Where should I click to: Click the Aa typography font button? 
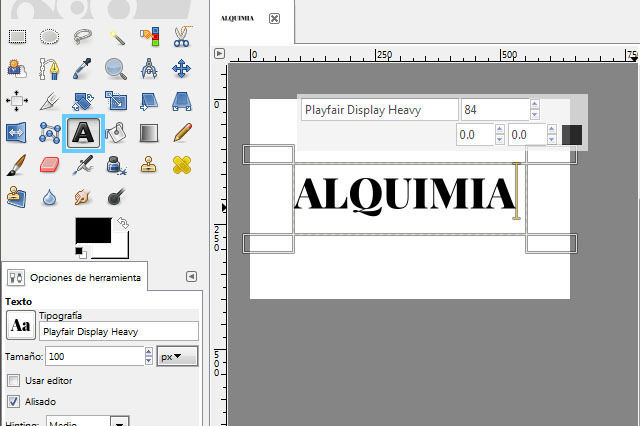click(19, 326)
